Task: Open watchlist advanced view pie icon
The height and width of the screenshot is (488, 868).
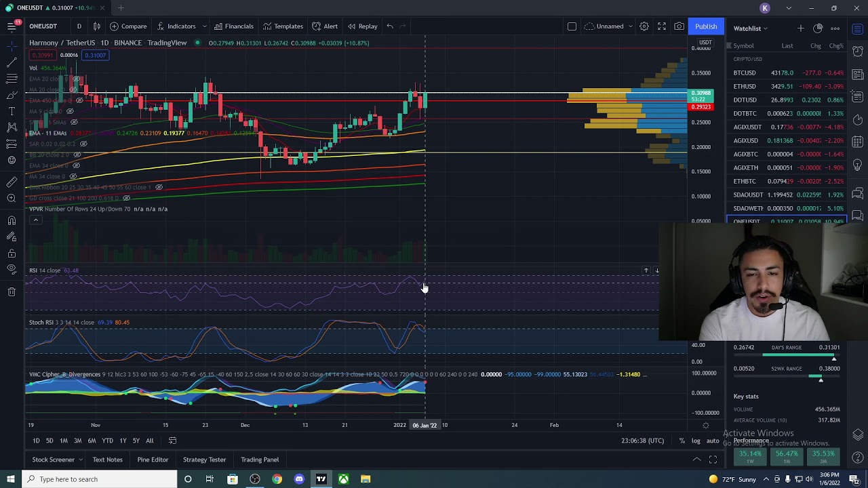Action: tap(818, 28)
